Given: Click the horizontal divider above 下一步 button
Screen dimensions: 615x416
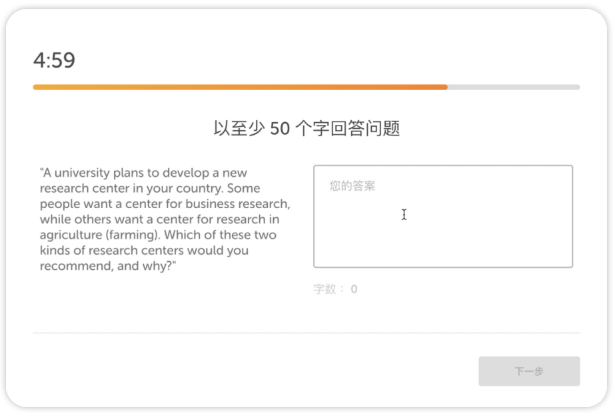Looking at the screenshot, I should click(306, 332).
